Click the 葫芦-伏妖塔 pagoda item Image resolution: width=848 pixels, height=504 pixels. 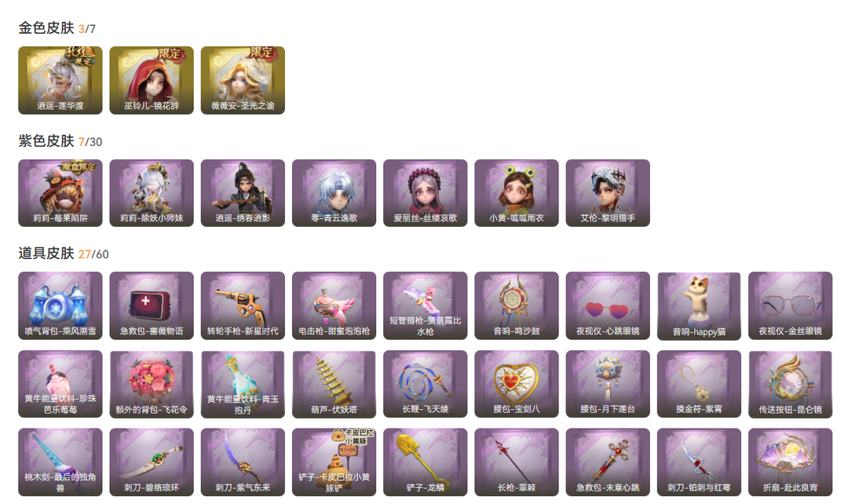(x=334, y=385)
